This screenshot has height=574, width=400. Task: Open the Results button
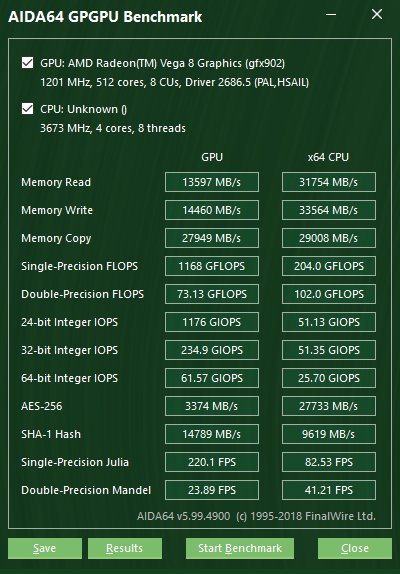point(125,548)
